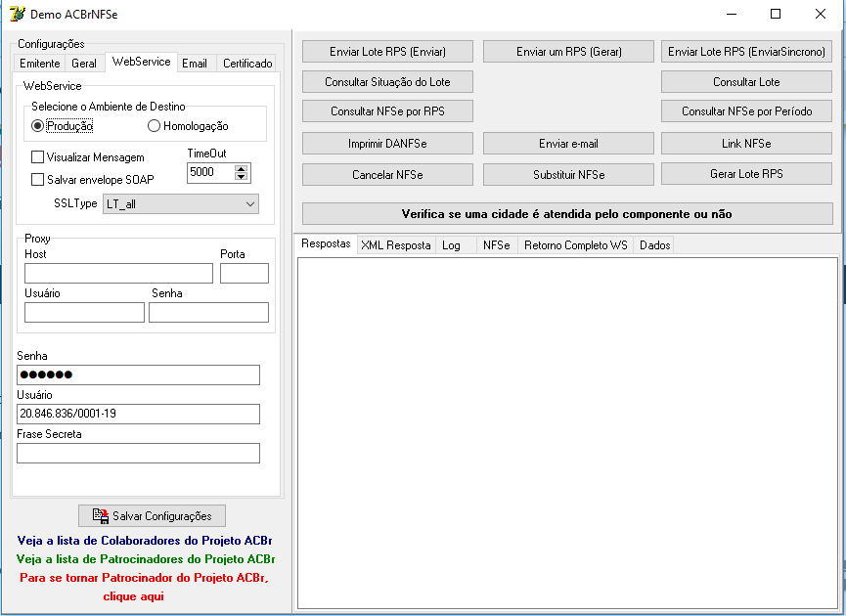The height and width of the screenshot is (616, 846).
Task: Click Enviar um RPS (Gerar) button
Action: coord(568,51)
